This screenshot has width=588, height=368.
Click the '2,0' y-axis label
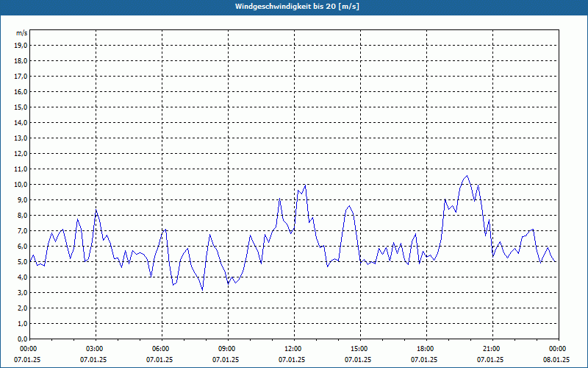coord(23,308)
